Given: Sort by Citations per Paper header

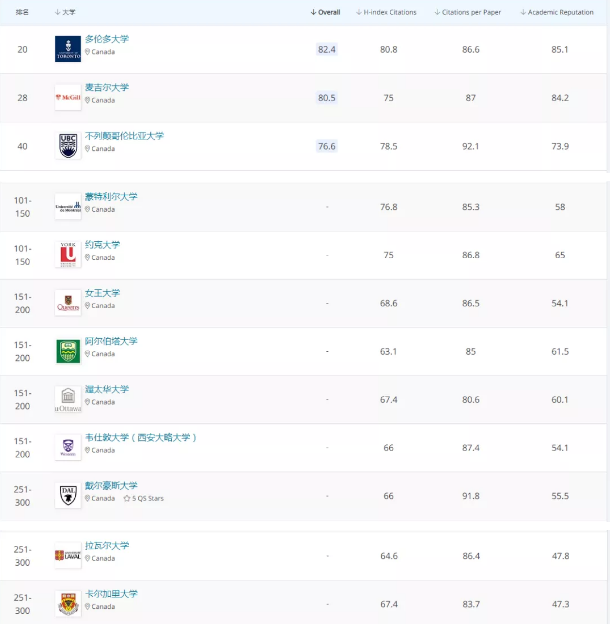Looking at the screenshot, I should 468,12.
